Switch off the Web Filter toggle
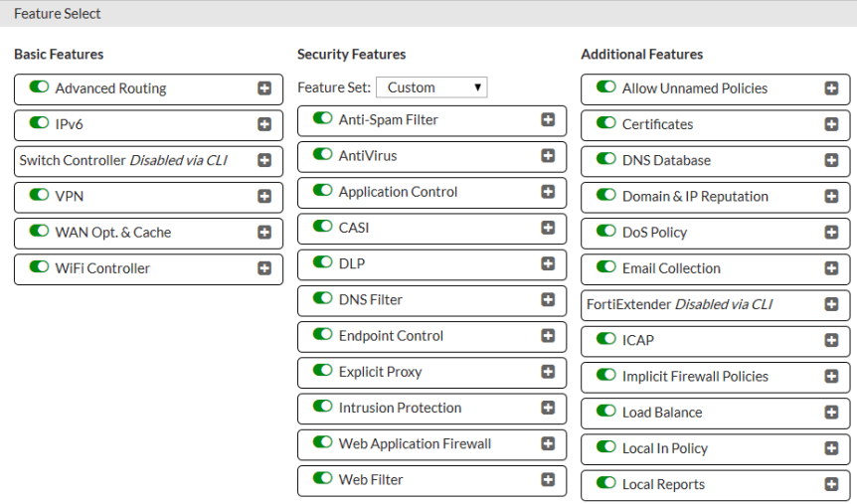The height and width of the screenshot is (504, 857). [322, 479]
